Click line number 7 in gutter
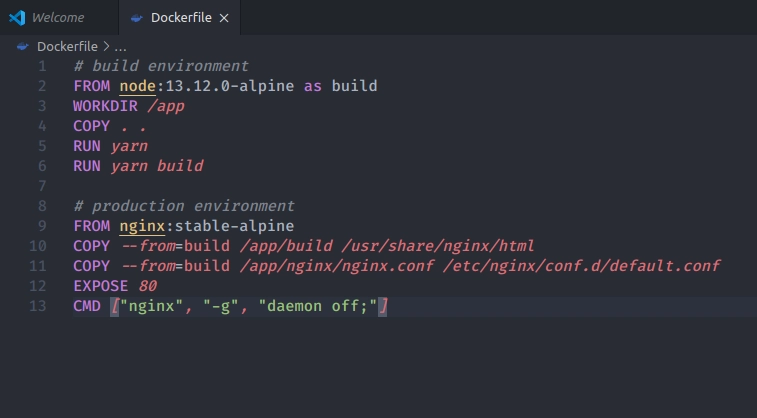 pos(42,186)
